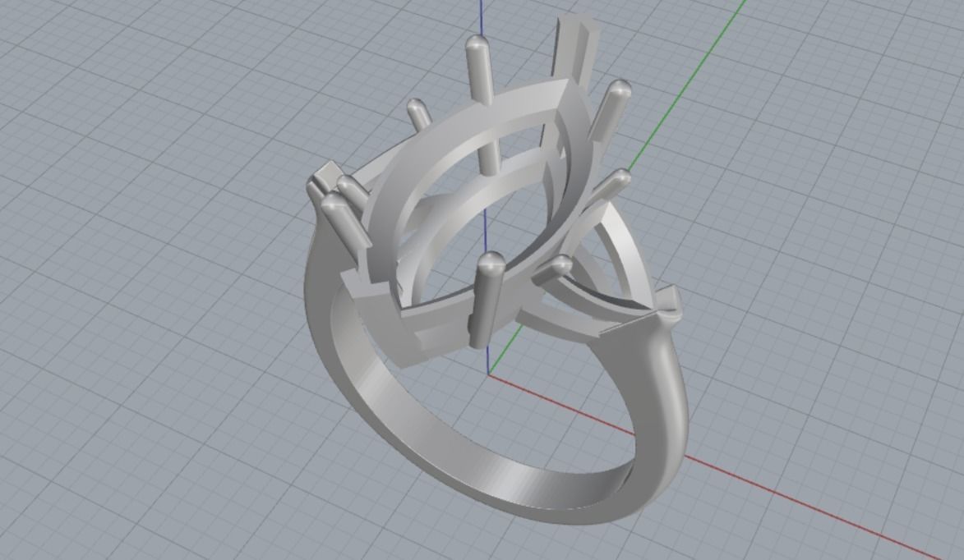Click the green Y axis line
This screenshot has height=560, width=964.
[689, 86]
